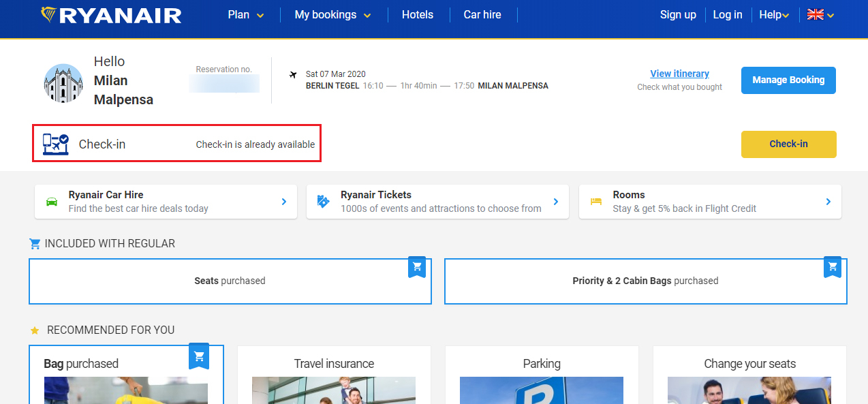Click 'Sat 07 Mar 2020' date text

336,74
